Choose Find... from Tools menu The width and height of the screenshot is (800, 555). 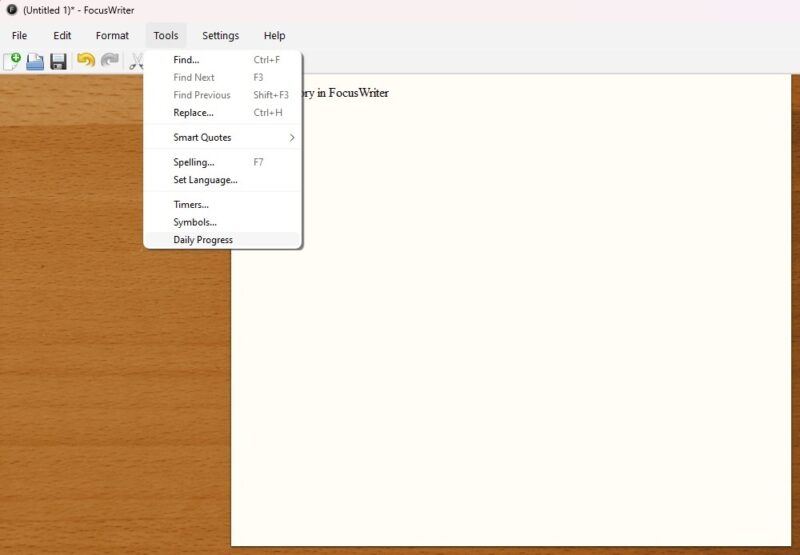223,60
